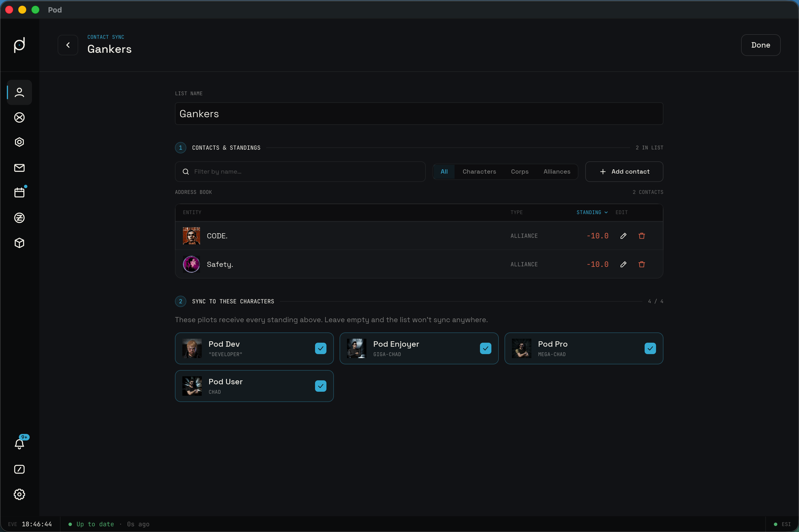The image size is (799, 532).
Task: Uncheck Pod User character sync
Action: [320, 386]
